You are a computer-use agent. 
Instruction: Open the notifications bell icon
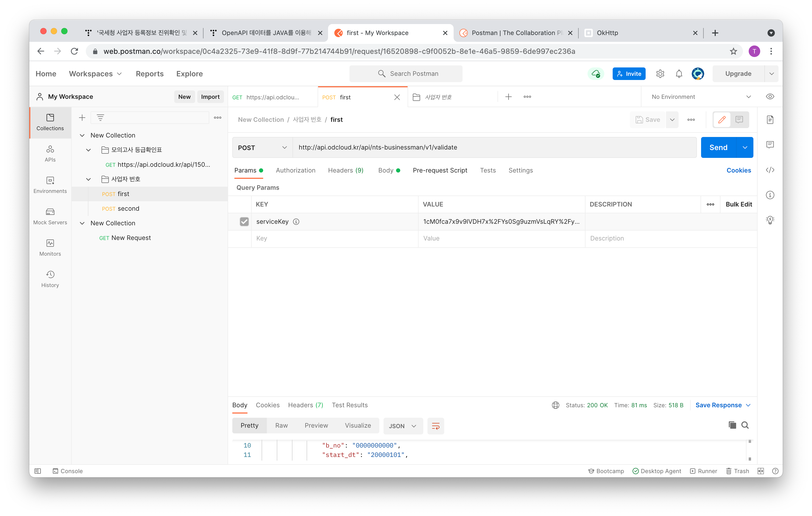(679, 73)
